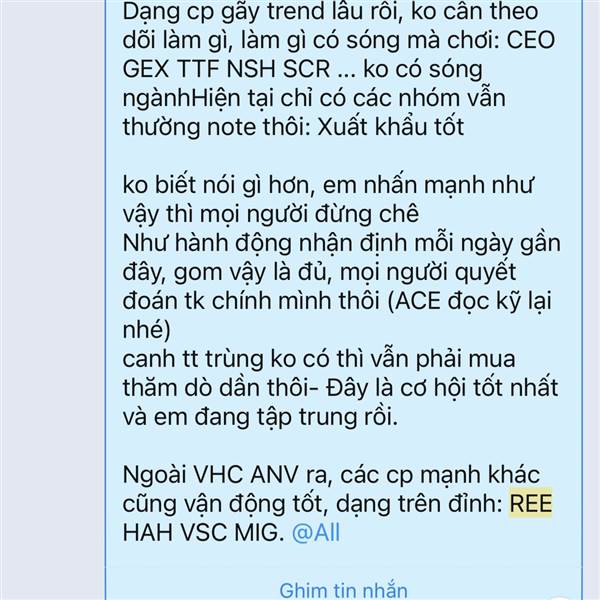The width and height of the screenshot is (600, 600).
Task: Click the line starting with canh tt trùng
Action: (319, 359)
